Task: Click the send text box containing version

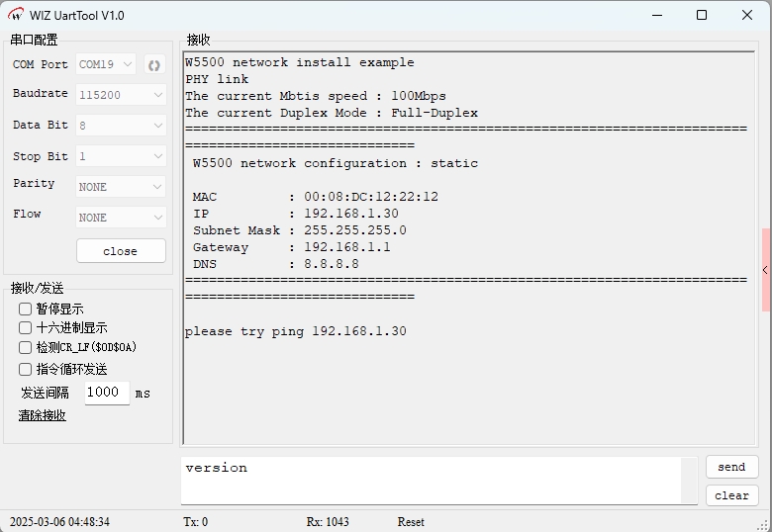Action: click(x=431, y=480)
